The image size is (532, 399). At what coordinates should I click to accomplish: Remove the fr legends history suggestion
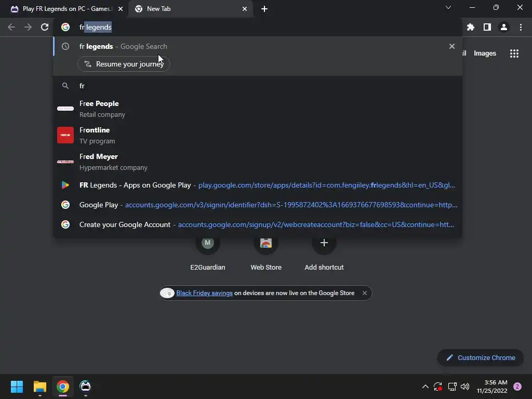pyautogui.click(x=452, y=46)
